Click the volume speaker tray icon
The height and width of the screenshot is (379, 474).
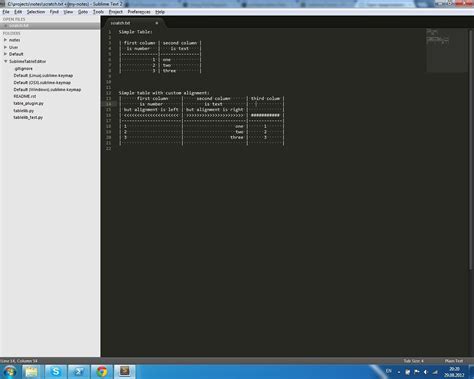[426, 372]
